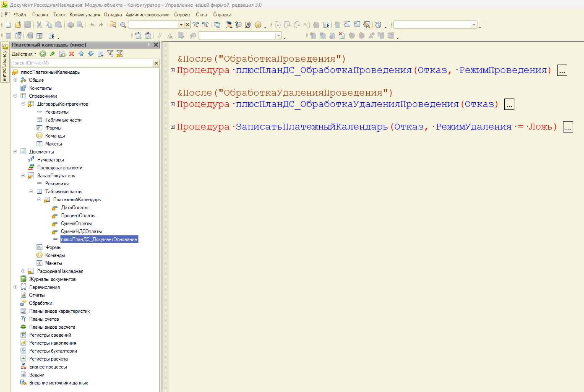Click the New document toolbar icon
The height and width of the screenshot is (392, 584).
[8, 25]
